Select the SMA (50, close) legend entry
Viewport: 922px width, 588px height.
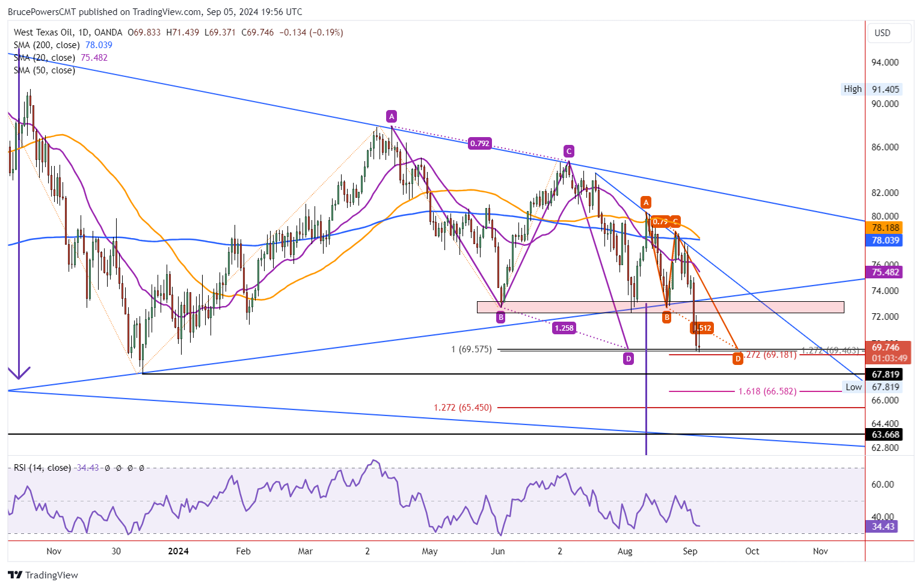click(45, 70)
